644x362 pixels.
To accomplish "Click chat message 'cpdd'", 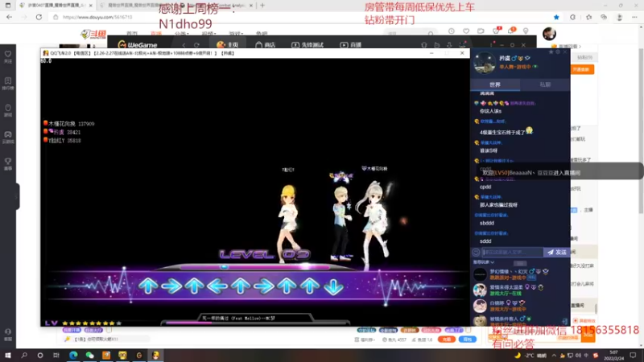I will (x=485, y=187).
